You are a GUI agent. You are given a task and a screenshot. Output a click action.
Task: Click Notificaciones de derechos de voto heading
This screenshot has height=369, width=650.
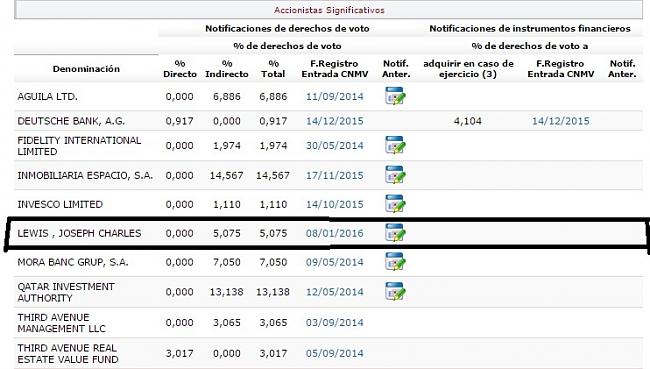[x=287, y=29]
